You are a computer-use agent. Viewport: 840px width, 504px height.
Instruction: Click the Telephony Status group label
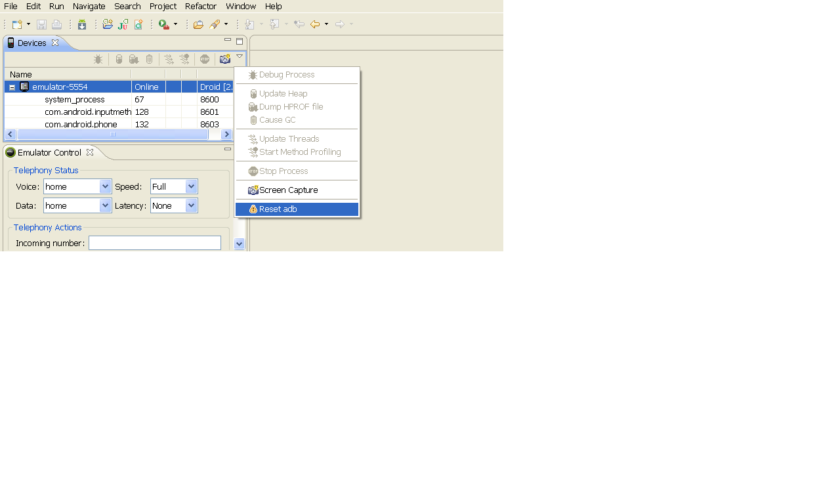point(46,171)
